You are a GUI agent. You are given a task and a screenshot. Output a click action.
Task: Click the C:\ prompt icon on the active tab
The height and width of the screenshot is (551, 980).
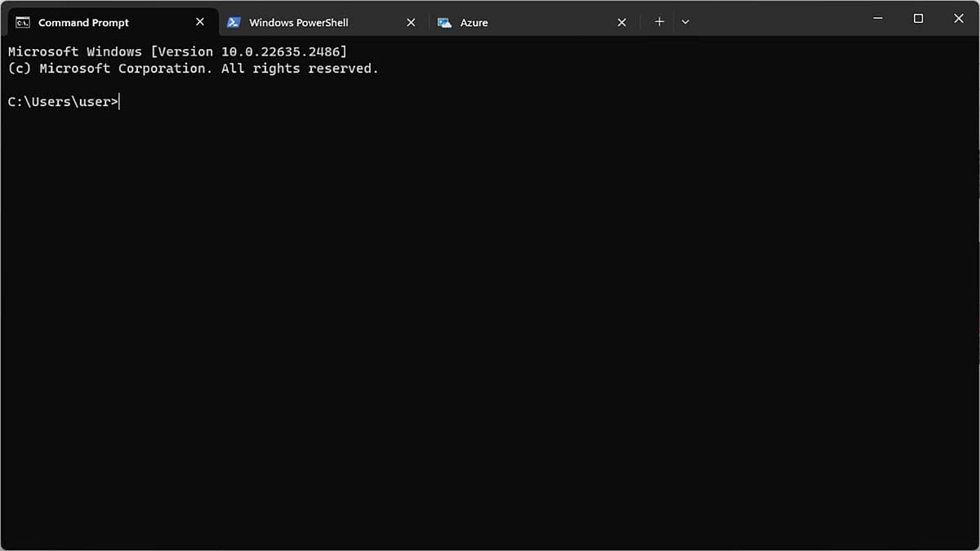(x=22, y=22)
